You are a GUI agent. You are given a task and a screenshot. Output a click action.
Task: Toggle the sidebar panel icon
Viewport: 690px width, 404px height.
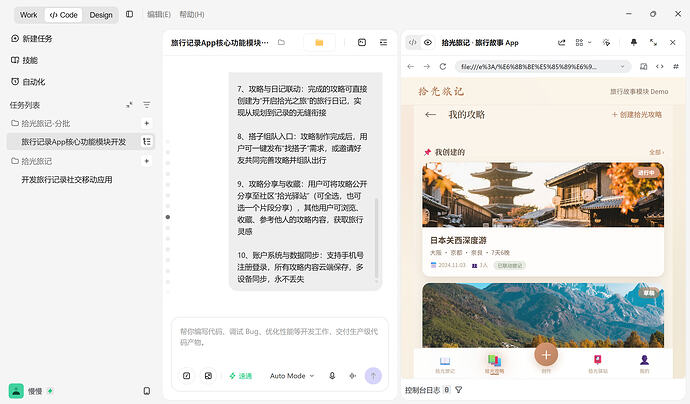(x=129, y=15)
